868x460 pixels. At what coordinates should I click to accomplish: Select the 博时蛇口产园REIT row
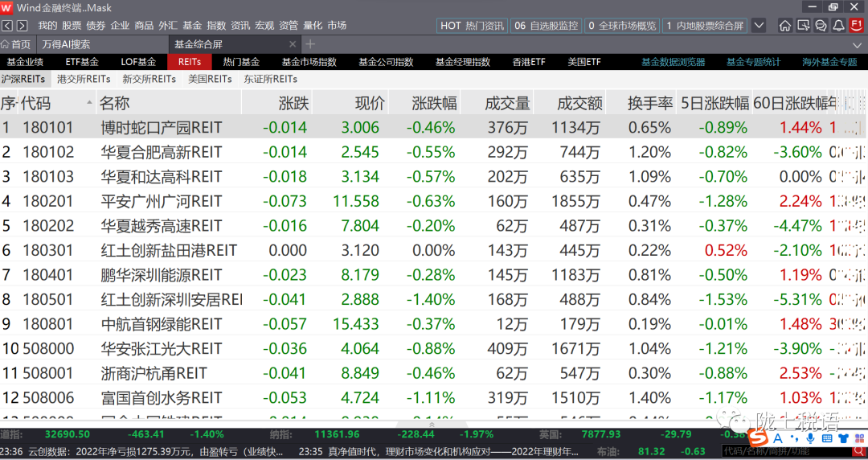tap(432, 128)
